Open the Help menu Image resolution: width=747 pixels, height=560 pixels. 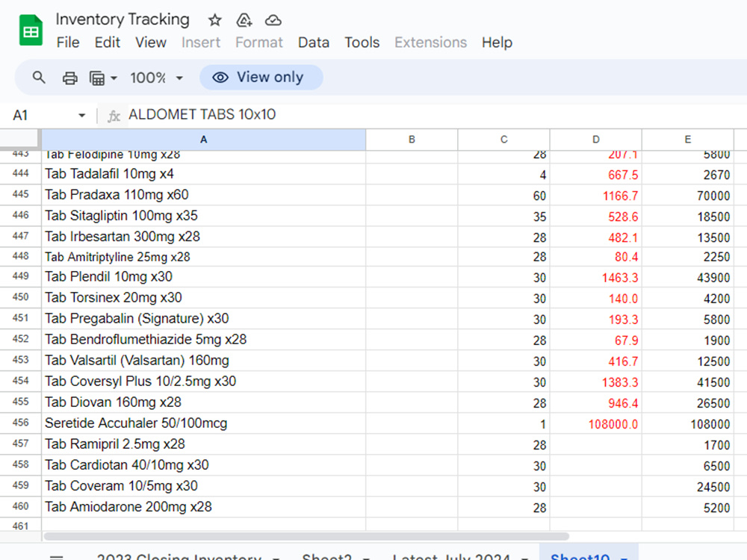(497, 43)
